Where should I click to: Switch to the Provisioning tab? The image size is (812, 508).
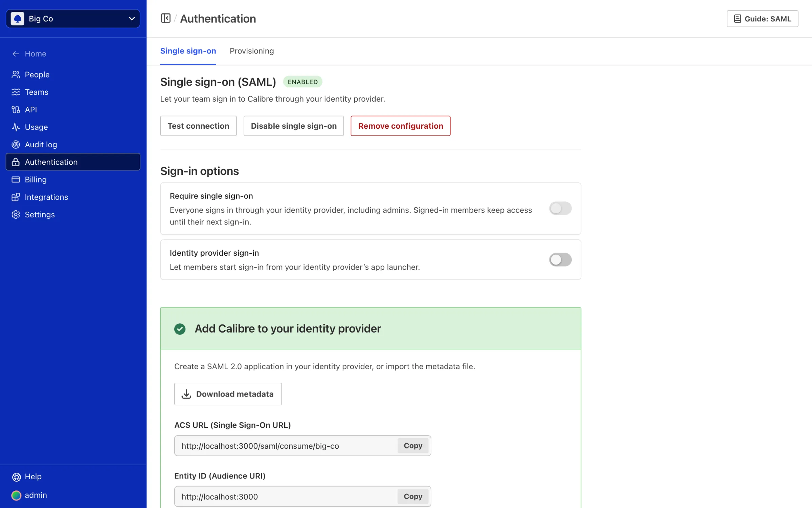click(x=252, y=51)
